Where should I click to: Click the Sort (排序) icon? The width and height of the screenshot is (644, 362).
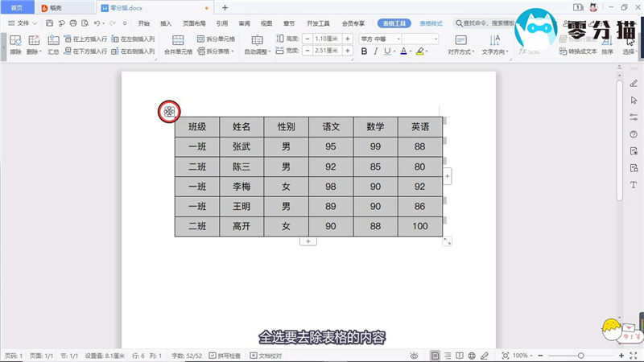click(x=607, y=46)
